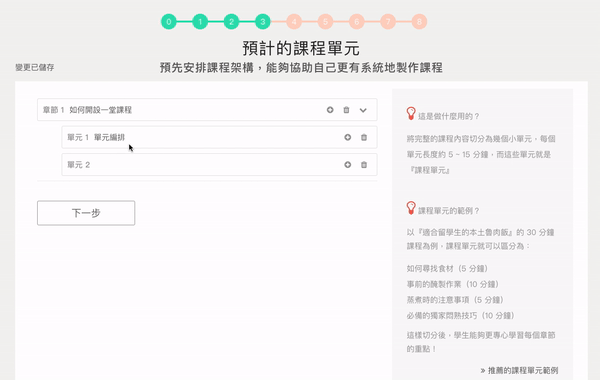Add a unit under chapter 1

tap(330, 110)
